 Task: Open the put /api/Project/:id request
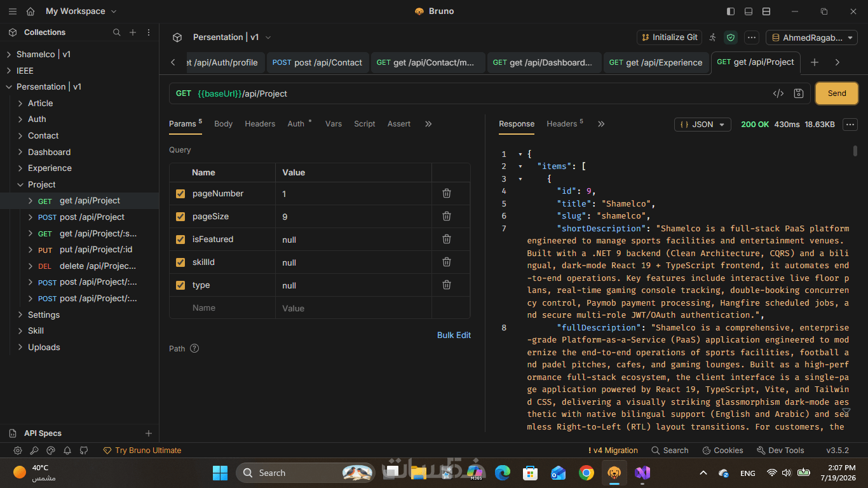coord(85,250)
